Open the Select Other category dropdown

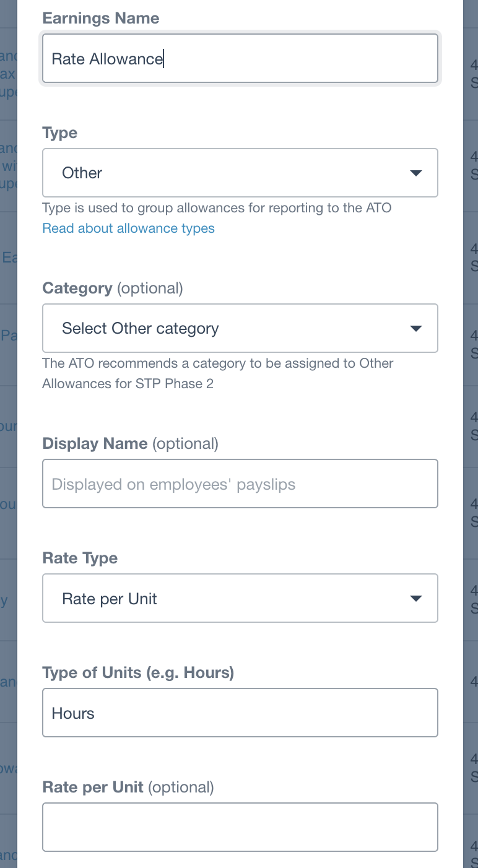(x=240, y=328)
